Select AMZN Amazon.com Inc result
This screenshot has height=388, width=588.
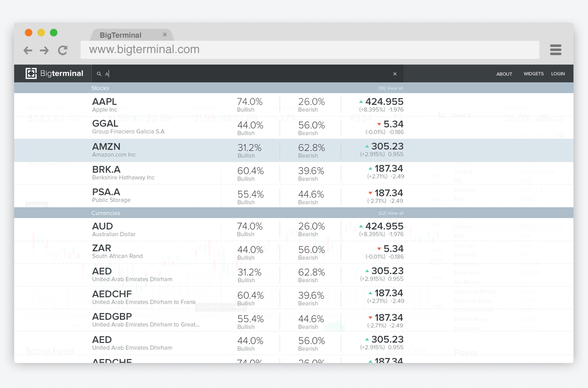click(x=294, y=150)
